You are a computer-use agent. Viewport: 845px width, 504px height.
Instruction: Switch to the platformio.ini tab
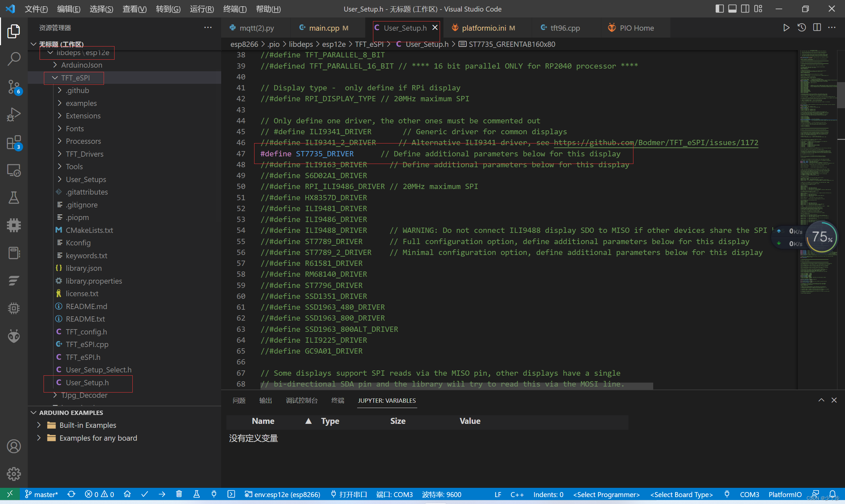click(484, 28)
